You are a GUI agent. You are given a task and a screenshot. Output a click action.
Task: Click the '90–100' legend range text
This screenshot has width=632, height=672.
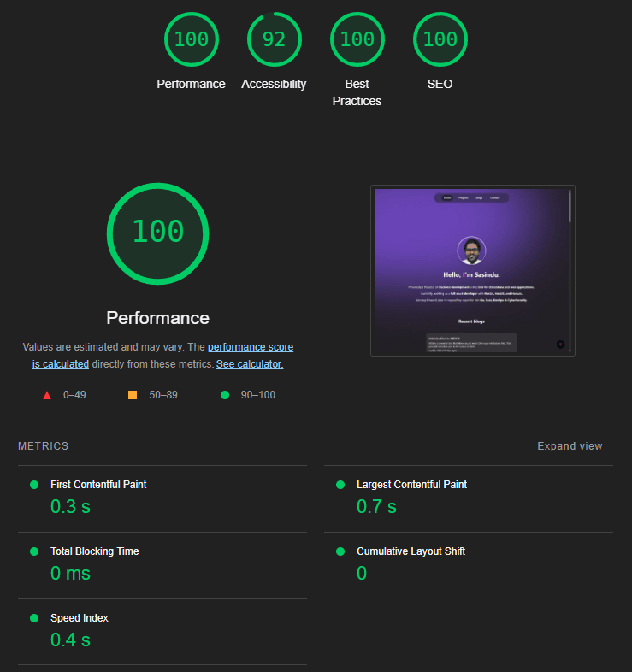258,395
